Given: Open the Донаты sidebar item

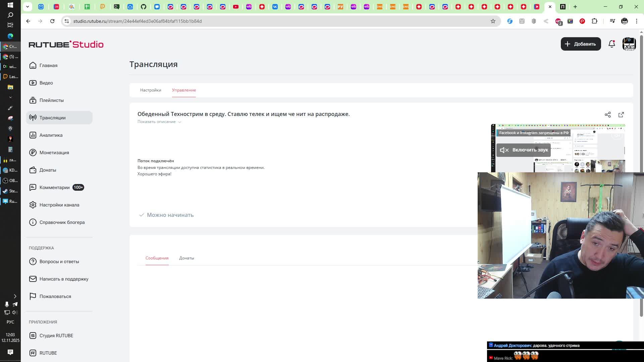Looking at the screenshot, I should [48, 170].
